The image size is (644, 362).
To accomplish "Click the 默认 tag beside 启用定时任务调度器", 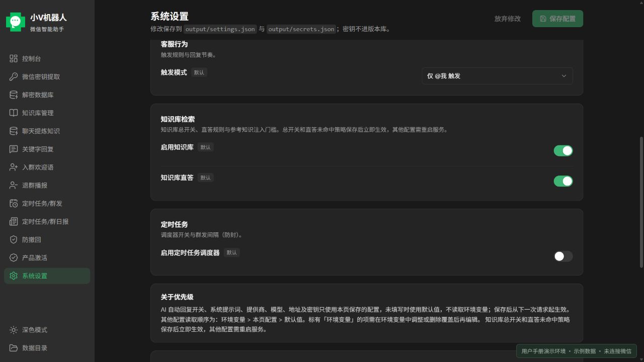I will [x=231, y=252].
